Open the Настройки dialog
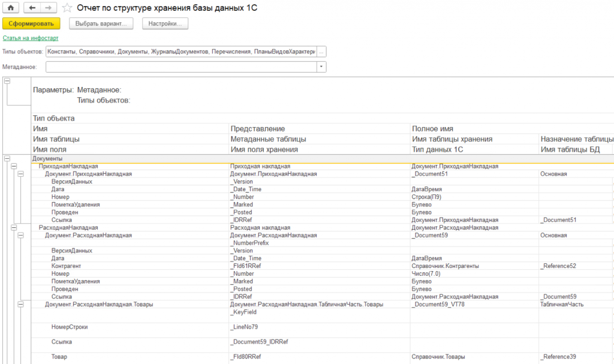This screenshot has height=364, width=614. coord(165,23)
